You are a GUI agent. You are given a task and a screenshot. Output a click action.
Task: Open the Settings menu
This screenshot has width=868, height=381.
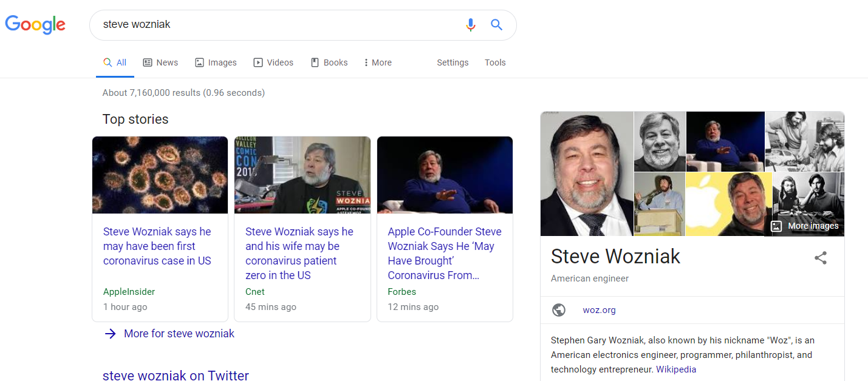click(x=453, y=62)
